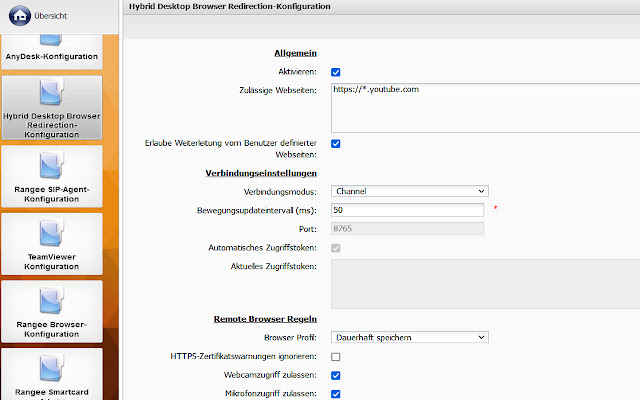The height and width of the screenshot is (400, 640).
Task: Toggle Mikrofonzugriff zulassen checkbox
Action: point(336,394)
